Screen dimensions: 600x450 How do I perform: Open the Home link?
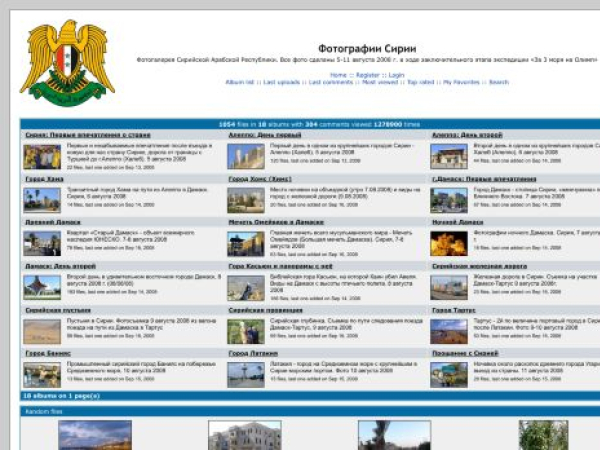(x=338, y=75)
